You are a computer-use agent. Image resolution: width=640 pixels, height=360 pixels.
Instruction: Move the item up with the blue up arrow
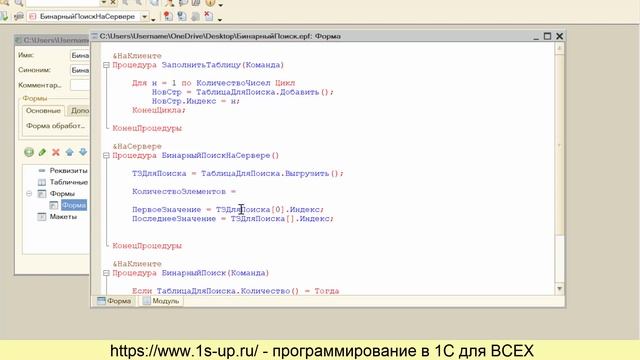(x=69, y=152)
